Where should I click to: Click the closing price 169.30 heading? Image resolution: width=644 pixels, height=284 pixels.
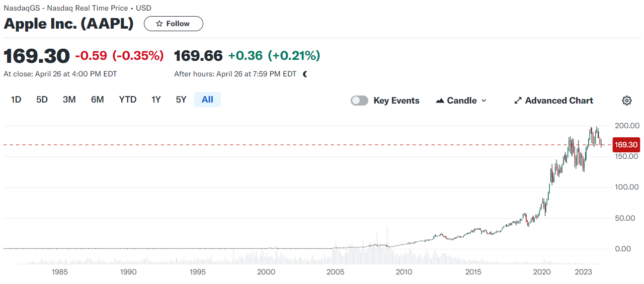tap(37, 55)
